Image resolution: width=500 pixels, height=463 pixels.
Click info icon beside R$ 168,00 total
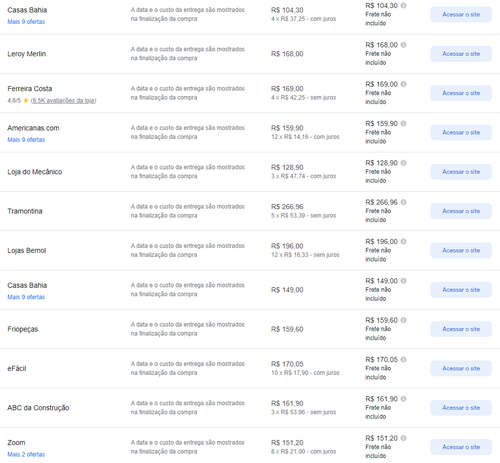coord(403,45)
